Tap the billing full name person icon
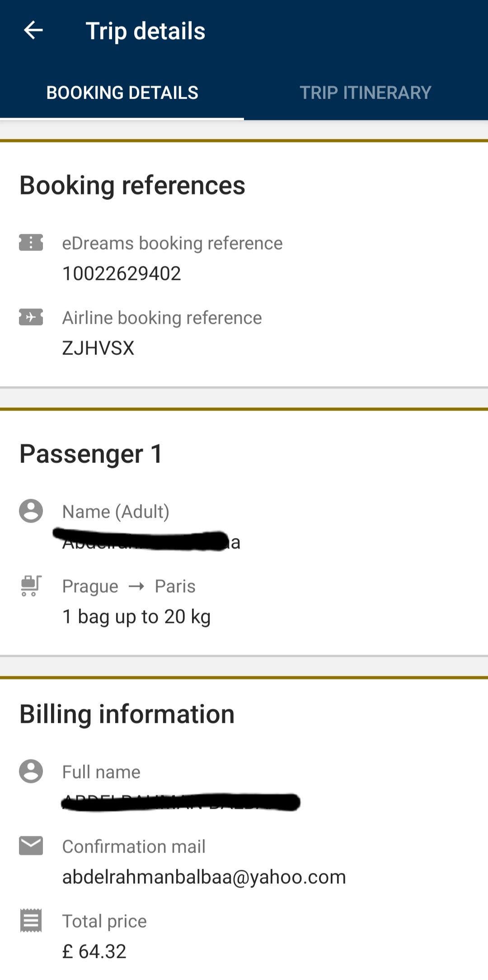Viewport: 488px width, 980px height. 31,771
